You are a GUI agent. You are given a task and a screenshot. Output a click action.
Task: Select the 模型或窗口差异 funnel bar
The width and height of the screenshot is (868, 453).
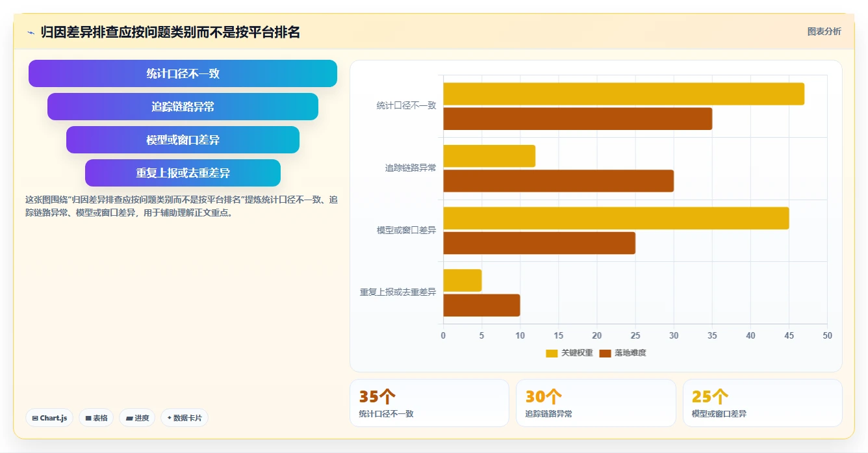coord(183,140)
